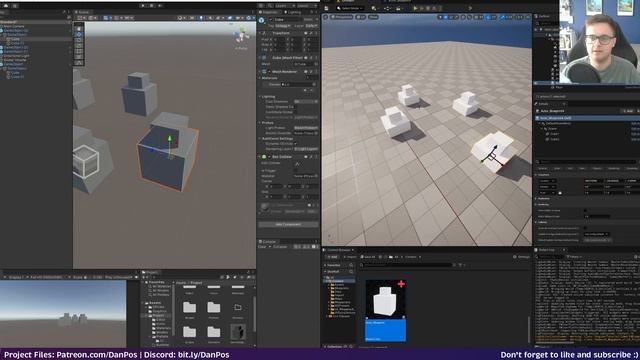This screenshot has width=640, height=360.
Task: Select the Rect tool in Unity Scene overlay
Action: (79, 51)
